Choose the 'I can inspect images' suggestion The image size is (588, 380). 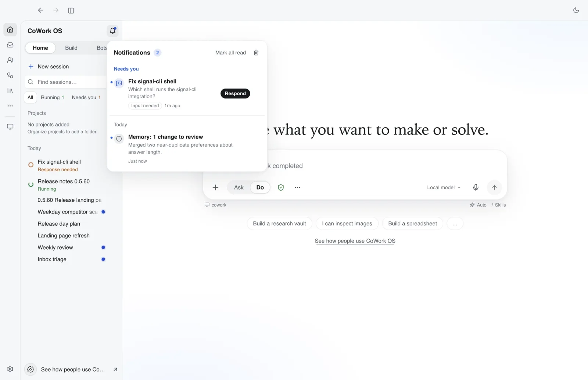click(x=347, y=223)
